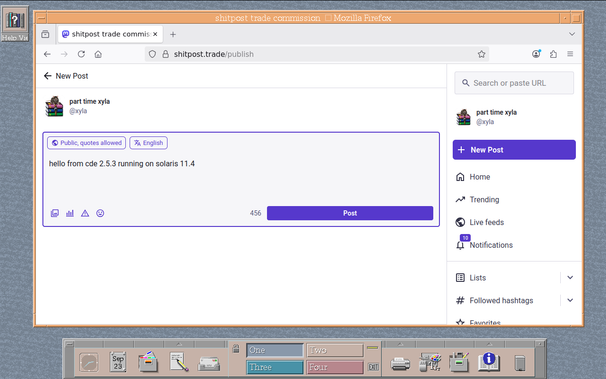606x379 pixels.
Task: Add images or media attachment icon
Action: 55,213
